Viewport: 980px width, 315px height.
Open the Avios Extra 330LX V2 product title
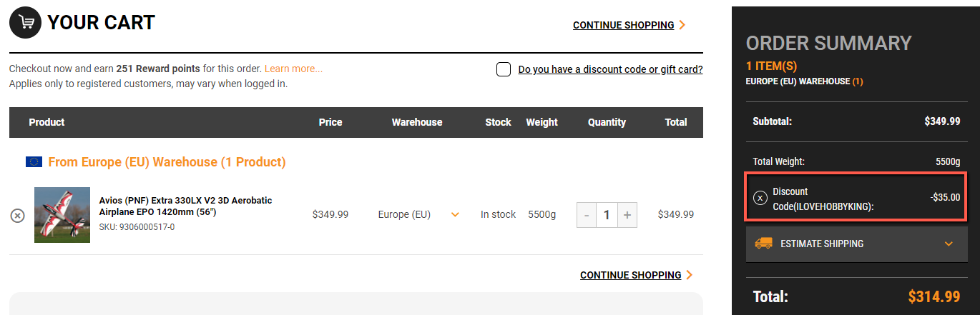pos(185,206)
